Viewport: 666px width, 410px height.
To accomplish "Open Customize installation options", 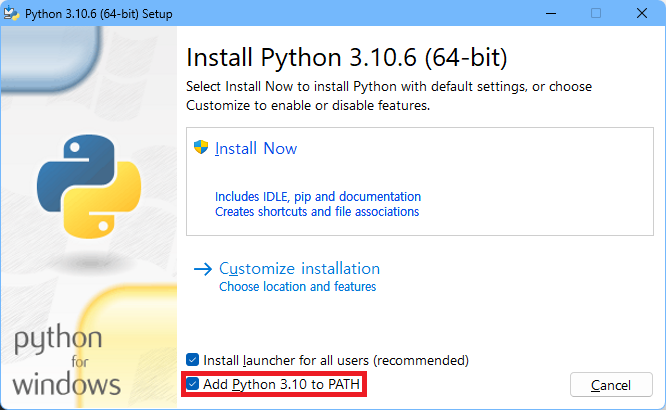I will coord(299,269).
